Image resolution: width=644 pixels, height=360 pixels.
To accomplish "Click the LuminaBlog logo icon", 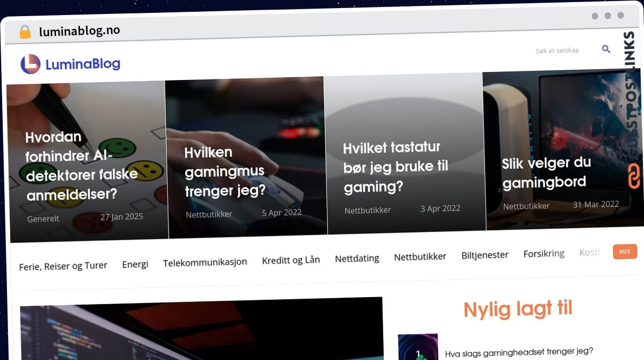I will (31, 64).
